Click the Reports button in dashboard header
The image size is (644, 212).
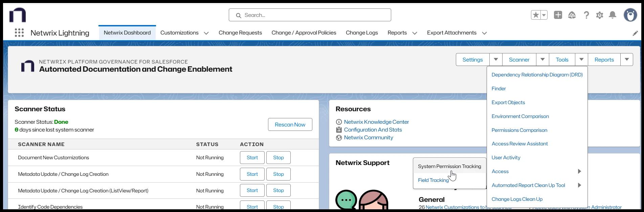(604, 60)
